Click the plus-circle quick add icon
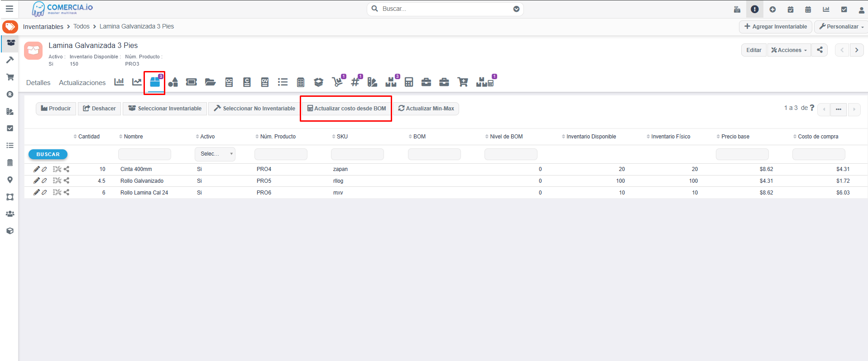Viewport: 868px width, 361px height. click(772, 9)
